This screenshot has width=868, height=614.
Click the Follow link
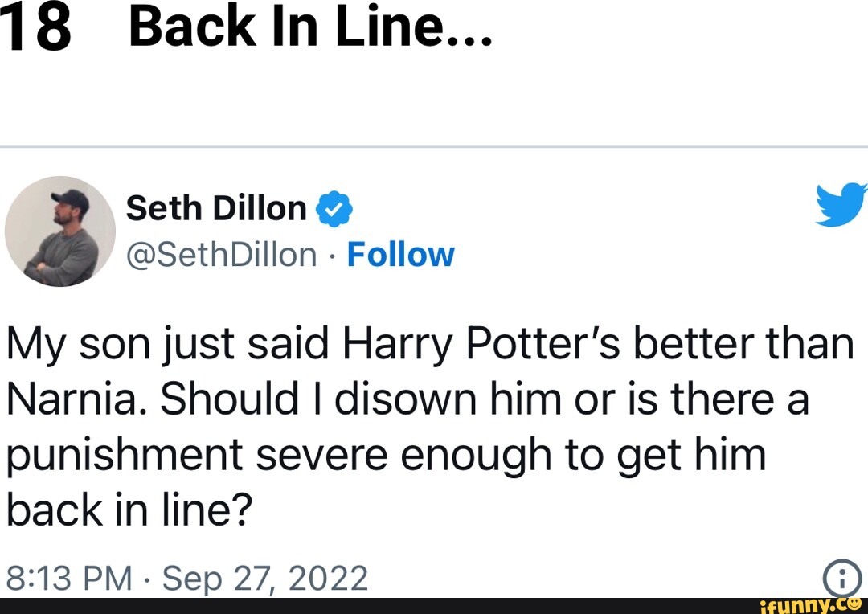click(400, 255)
